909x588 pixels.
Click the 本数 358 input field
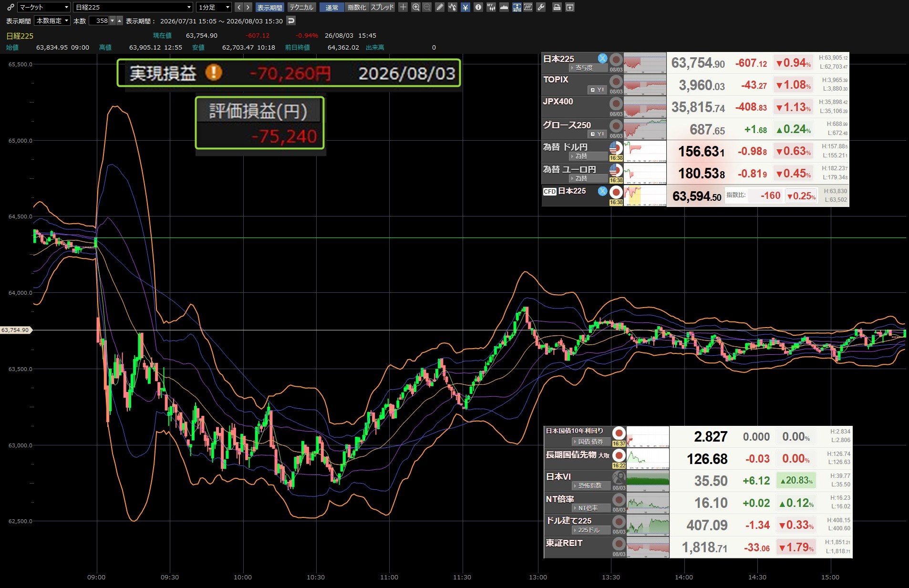click(x=99, y=21)
